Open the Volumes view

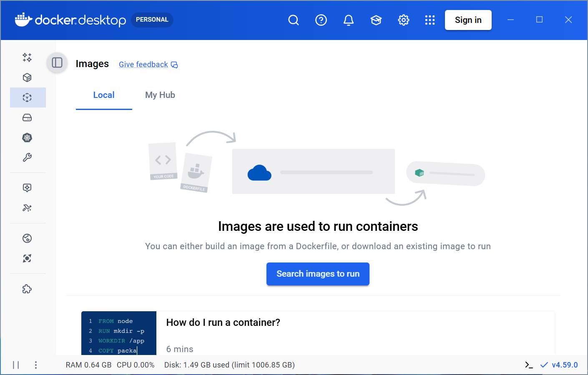pos(27,117)
